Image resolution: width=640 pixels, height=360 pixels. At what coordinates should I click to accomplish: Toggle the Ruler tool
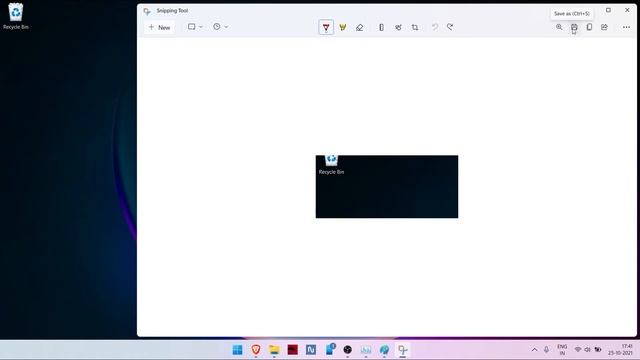pyautogui.click(x=381, y=27)
